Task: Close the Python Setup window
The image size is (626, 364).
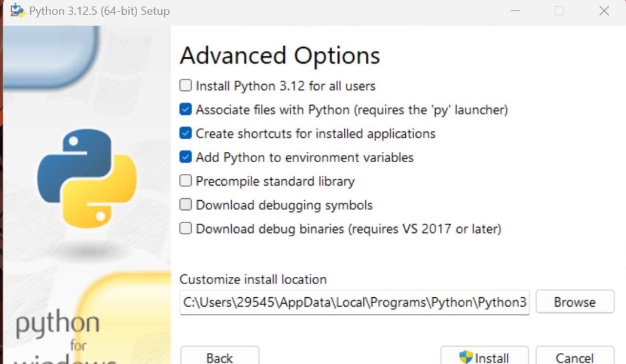Action: (604, 11)
